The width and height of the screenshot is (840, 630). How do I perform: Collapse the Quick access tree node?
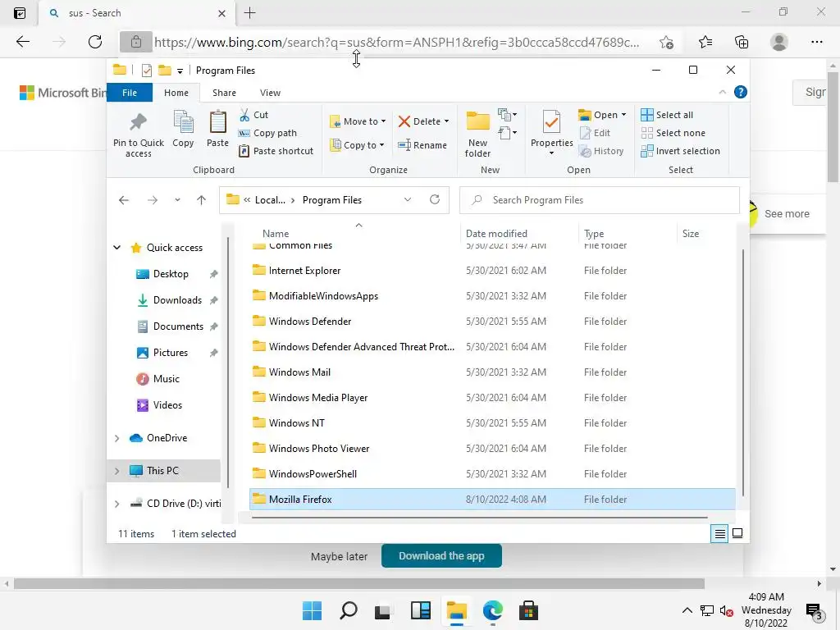pos(116,248)
